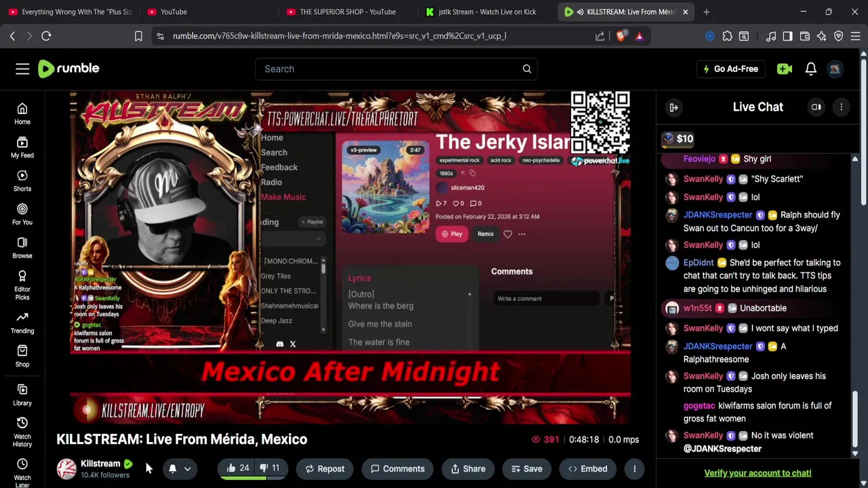Switch to the 'Everything Wrong With The Plus' tab
Image resolution: width=868 pixels, height=488 pixels.
pyautogui.click(x=70, y=12)
